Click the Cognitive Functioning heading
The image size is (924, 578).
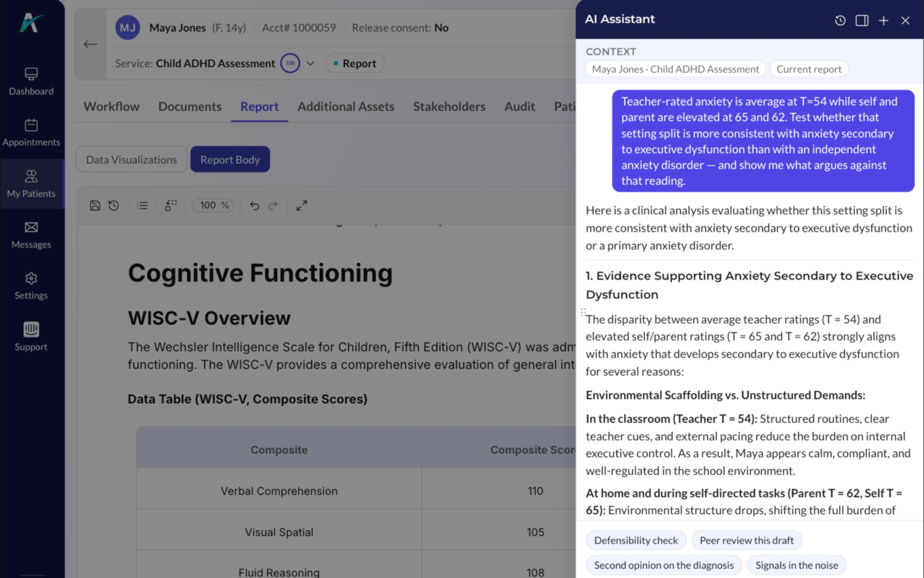[260, 273]
